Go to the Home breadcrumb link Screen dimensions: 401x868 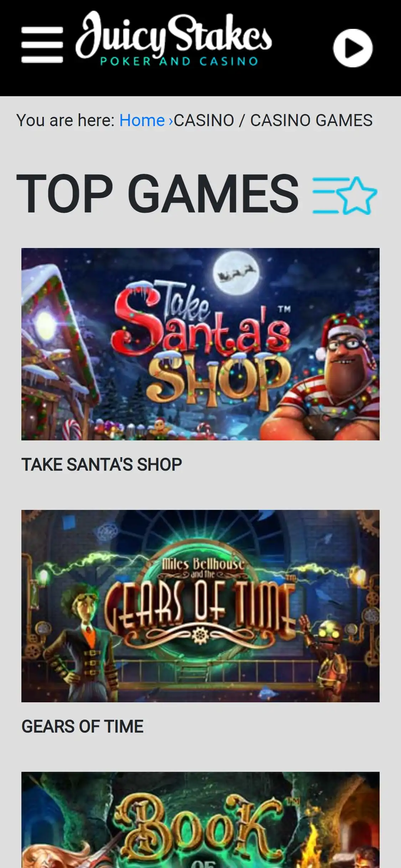142,120
